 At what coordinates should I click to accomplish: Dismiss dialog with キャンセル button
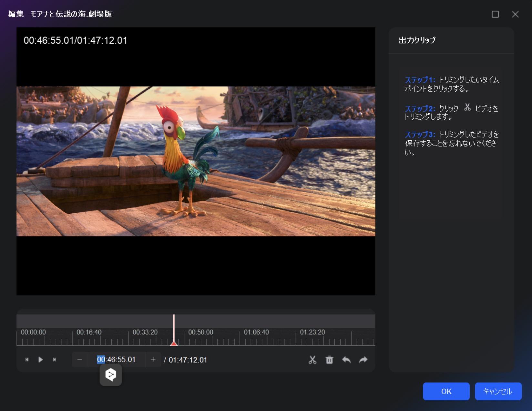click(x=498, y=391)
